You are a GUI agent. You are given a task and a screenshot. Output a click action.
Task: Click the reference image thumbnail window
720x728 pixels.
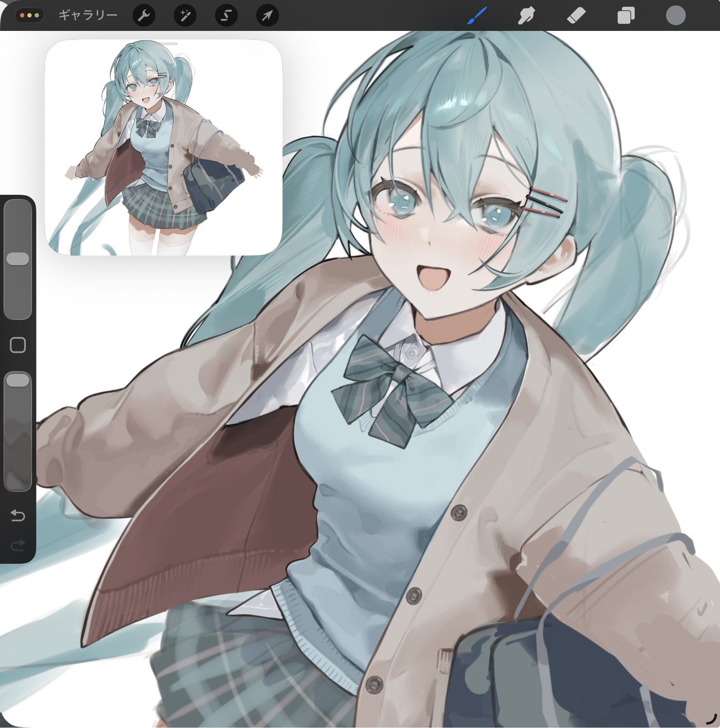coord(164,147)
